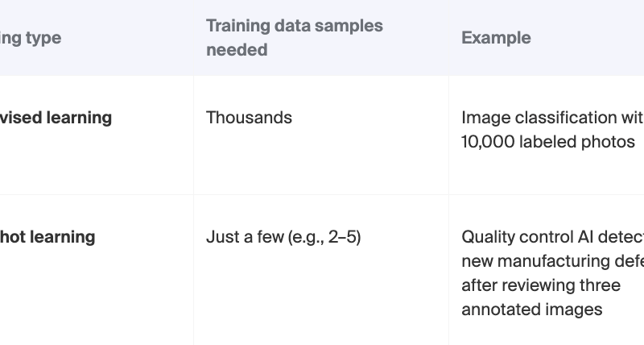The width and height of the screenshot is (644, 345).
Task: Click the word 'needed' in header
Action: click(237, 50)
